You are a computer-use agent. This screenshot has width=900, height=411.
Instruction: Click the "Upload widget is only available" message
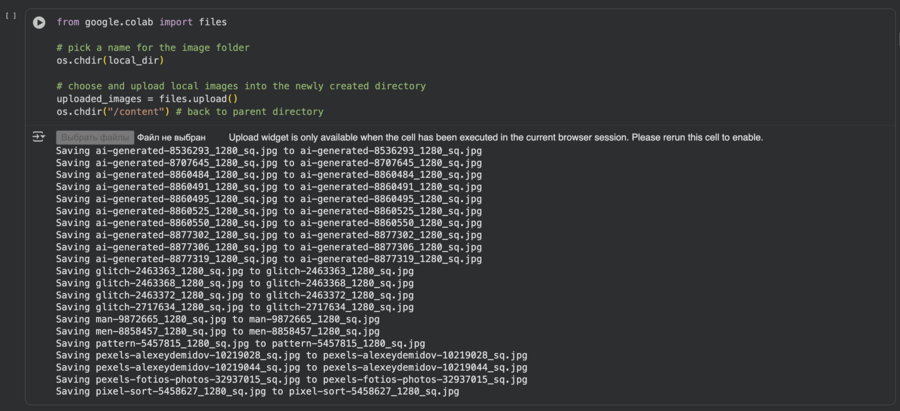(x=495, y=137)
